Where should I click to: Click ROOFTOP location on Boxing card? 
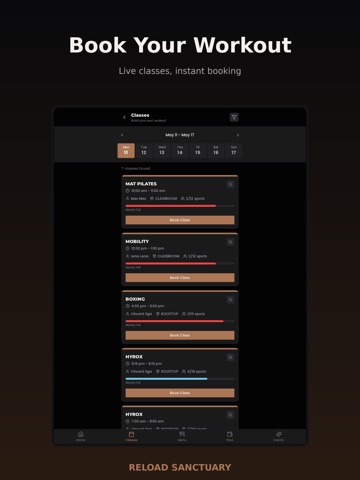[x=167, y=314]
